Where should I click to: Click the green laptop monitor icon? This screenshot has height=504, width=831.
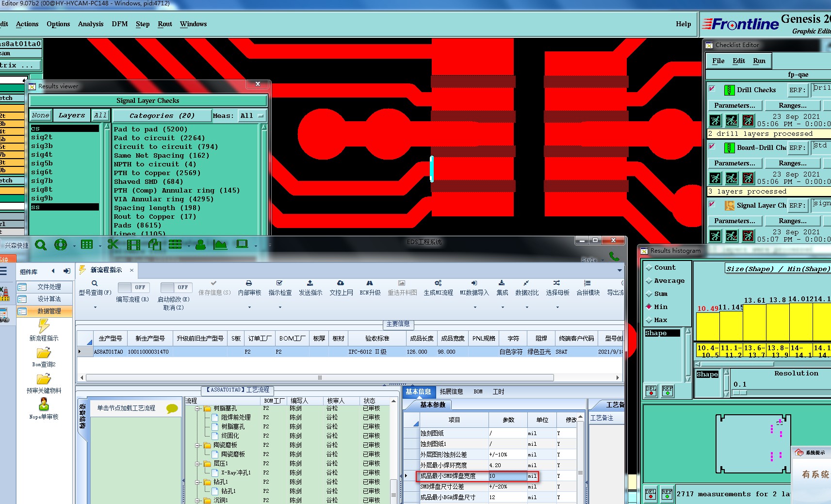(x=242, y=244)
